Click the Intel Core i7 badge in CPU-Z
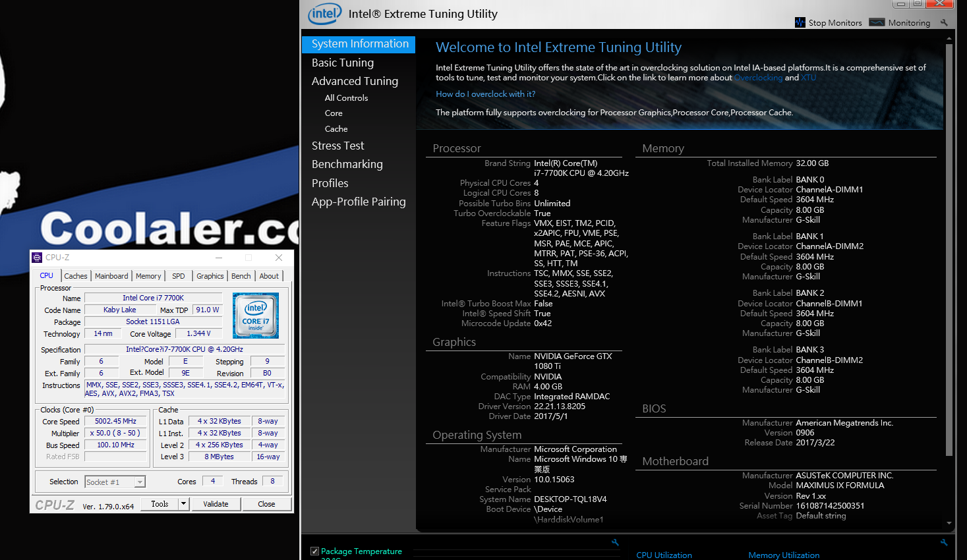Image resolution: width=967 pixels, height=560 pixels. [256, 316]
